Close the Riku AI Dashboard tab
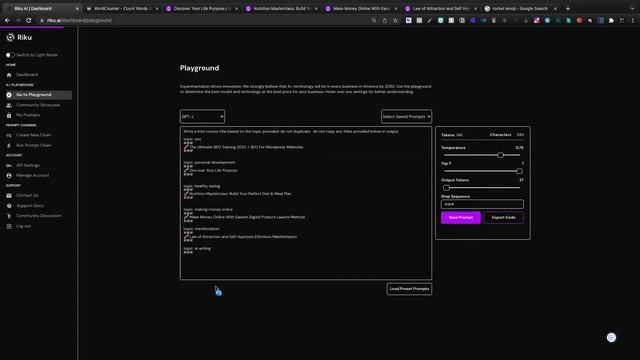Viewport: 640px width, 360px height. pos(77,9)
